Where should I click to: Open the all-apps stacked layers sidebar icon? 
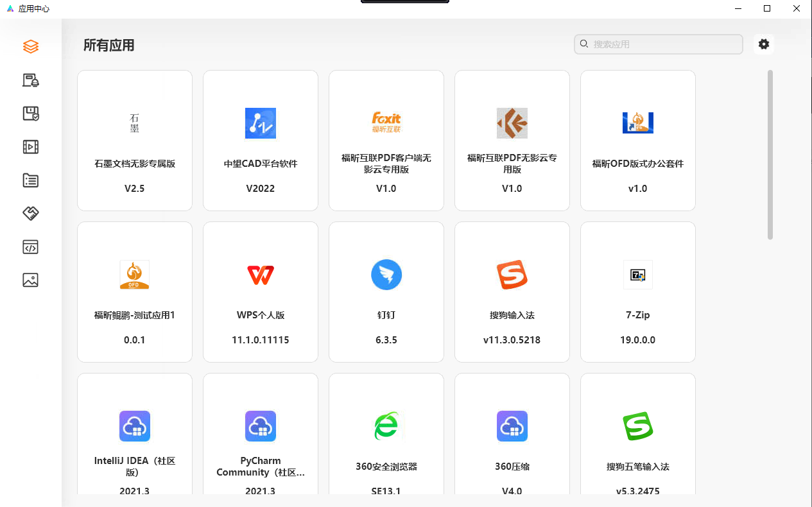click(31, 47)
